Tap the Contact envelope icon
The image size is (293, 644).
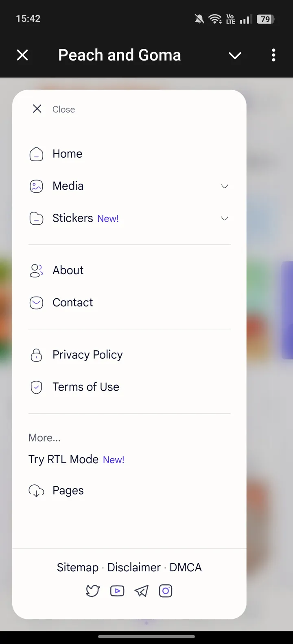click(37, 303)
